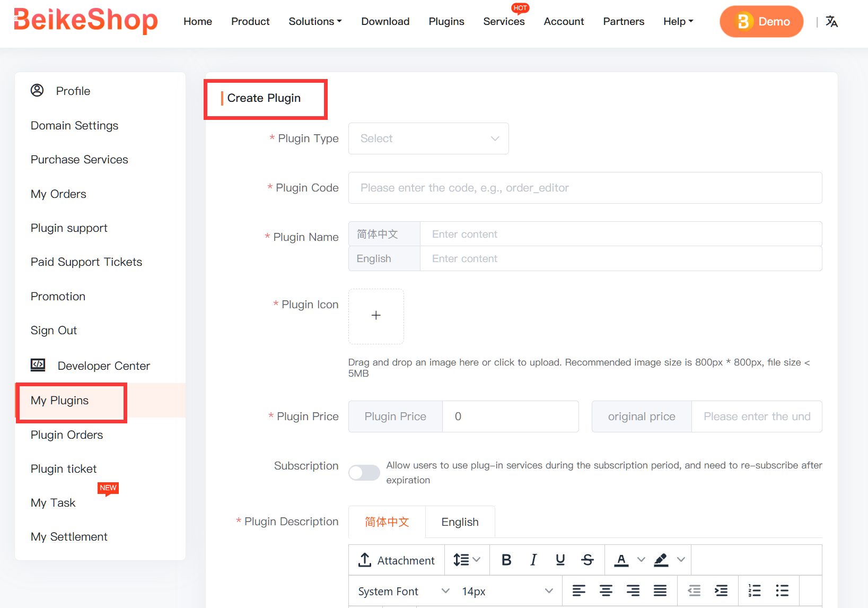The height and width of the screenshot is (608, 868).
Task: Click the orange Demo button
Action: click(x=761, y=22)
